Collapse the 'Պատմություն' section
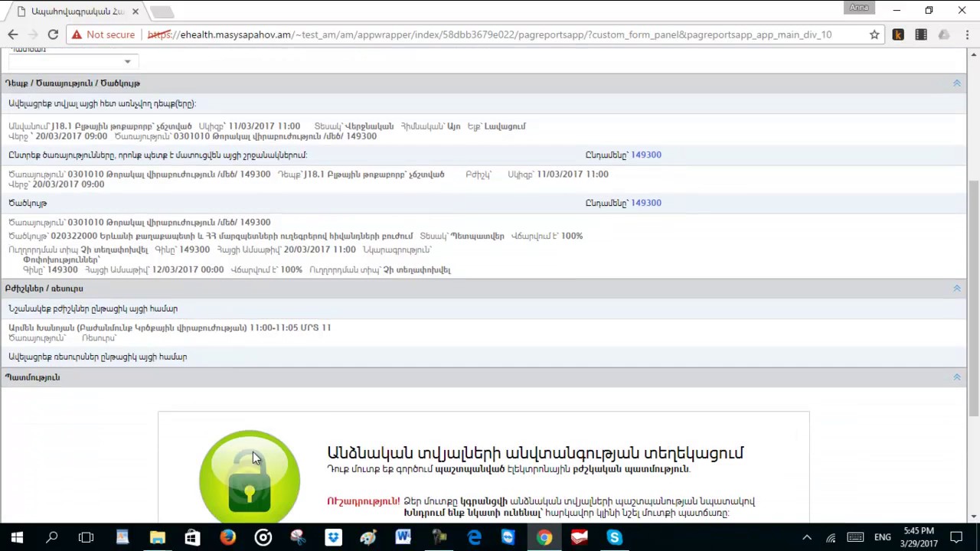 click(956, 377)
